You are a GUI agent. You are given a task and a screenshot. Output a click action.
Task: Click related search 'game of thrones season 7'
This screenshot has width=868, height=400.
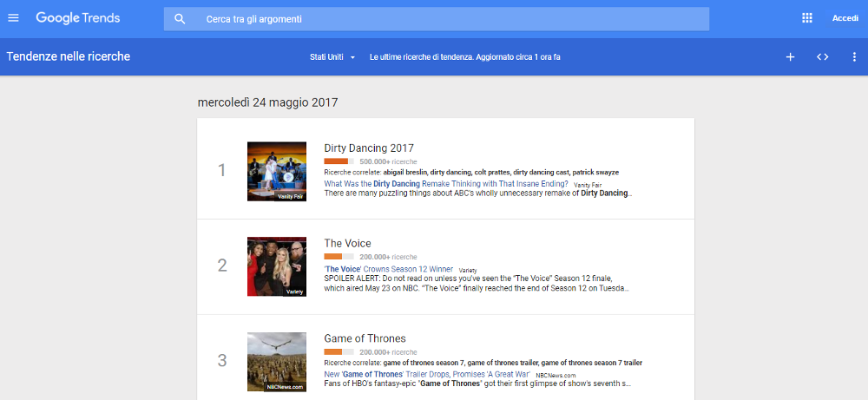tap(424, 363)
